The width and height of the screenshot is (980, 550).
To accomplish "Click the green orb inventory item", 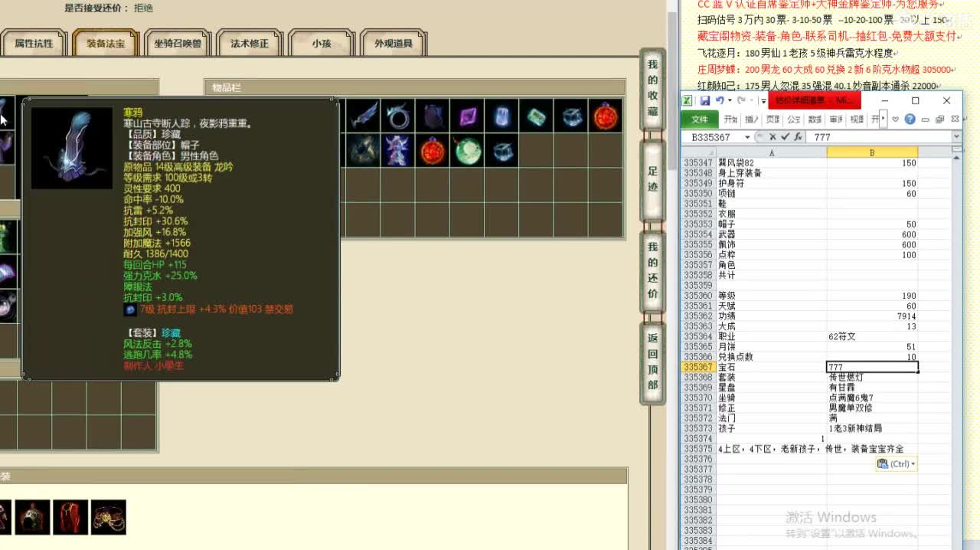I will (x=467, y=151).
